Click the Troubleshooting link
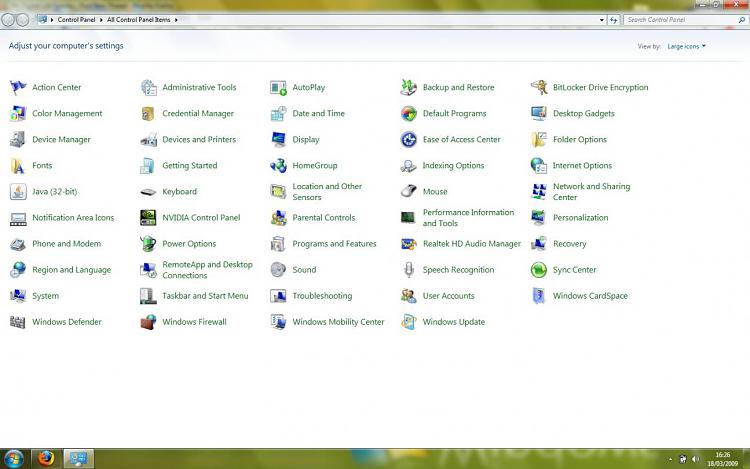The image size is (750, 469). point(322,296)
